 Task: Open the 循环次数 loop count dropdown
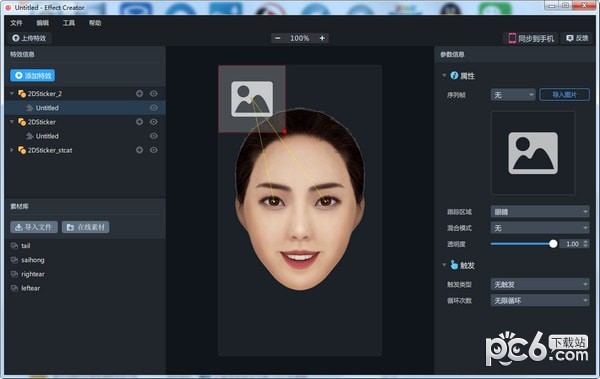click(540, 301)
